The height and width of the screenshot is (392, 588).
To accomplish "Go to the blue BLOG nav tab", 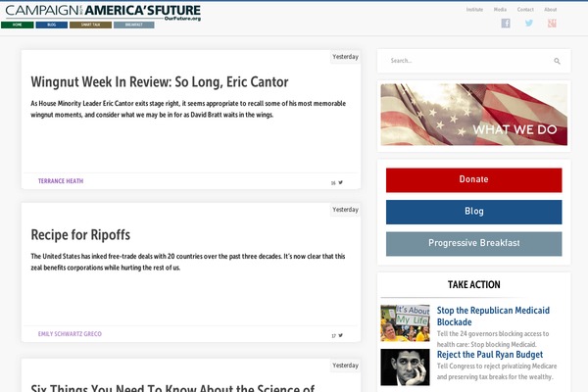I will (x=52, y=24).
